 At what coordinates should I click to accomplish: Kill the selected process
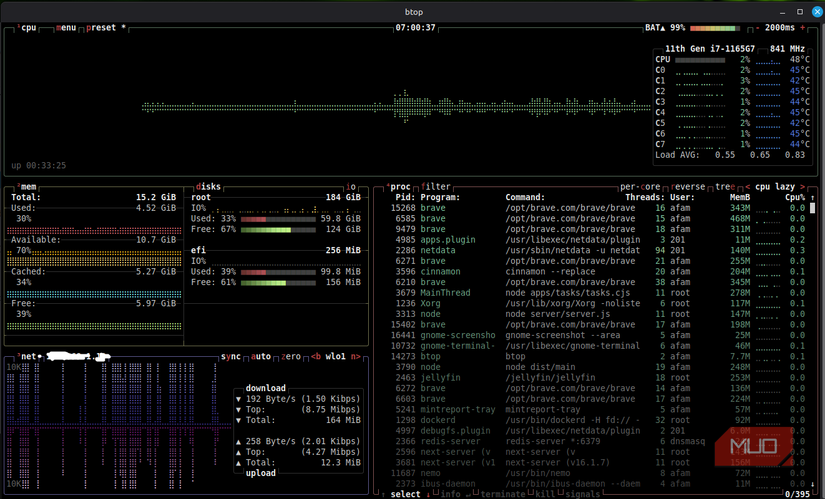coord(545,494)
